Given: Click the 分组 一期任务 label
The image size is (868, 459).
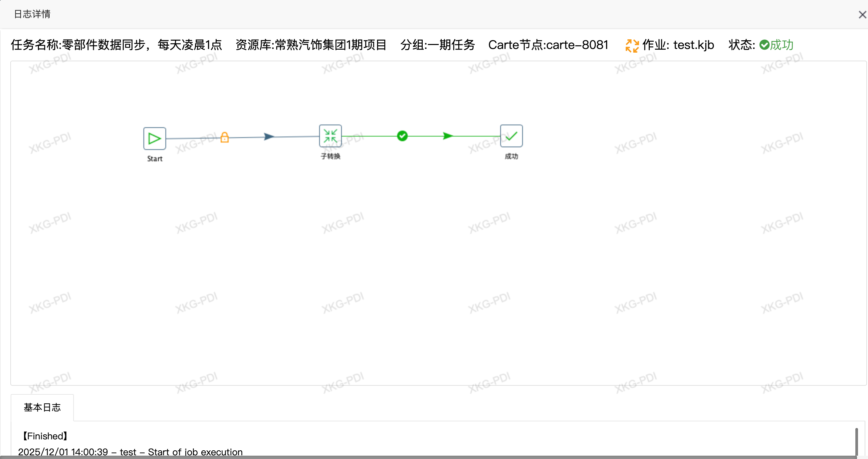Looking at the screenshot, I should (x=437, y=45).
